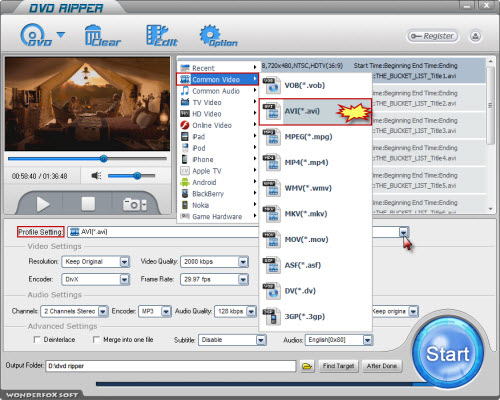Click the Register key button

coord(433,36)
